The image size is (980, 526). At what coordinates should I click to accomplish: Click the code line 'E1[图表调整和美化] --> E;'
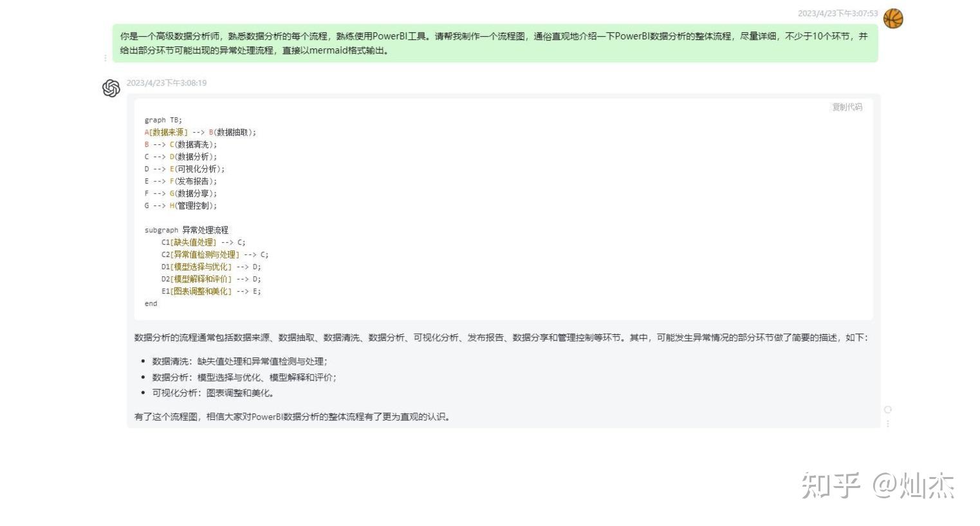(211, 292)
